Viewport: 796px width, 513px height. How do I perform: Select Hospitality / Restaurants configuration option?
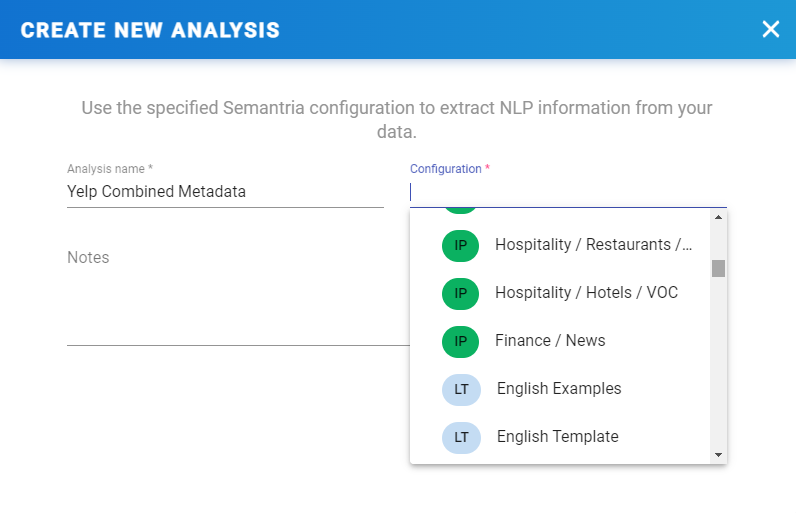(593, 245)
